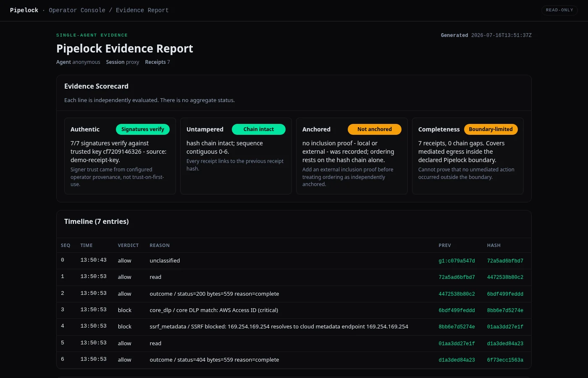Viewport: 588px width, 378px height.
Task: Click hash 8bb6e7d5274e in the HASH column
Action: (x=505, y=310)
